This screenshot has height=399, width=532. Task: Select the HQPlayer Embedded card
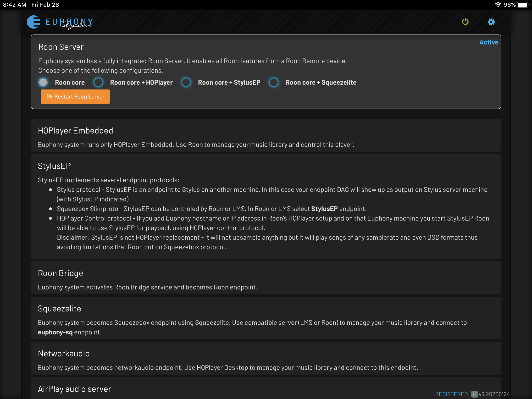point(266,135)
